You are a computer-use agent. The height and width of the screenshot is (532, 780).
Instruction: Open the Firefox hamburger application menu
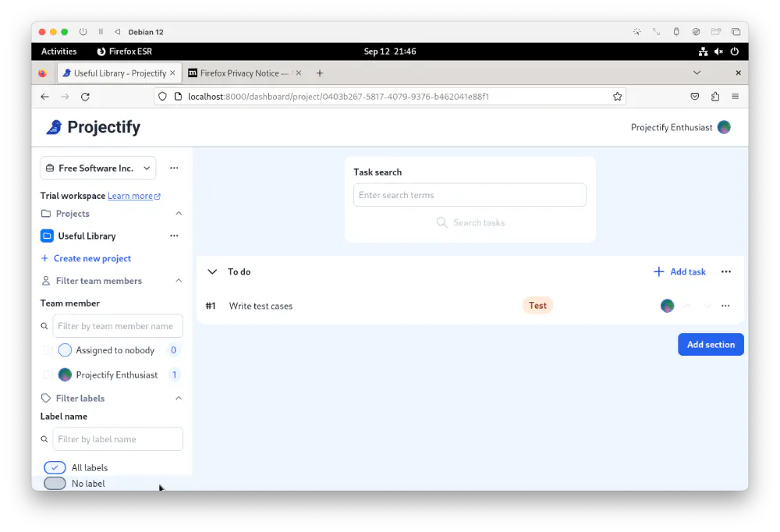coord(736,97)
